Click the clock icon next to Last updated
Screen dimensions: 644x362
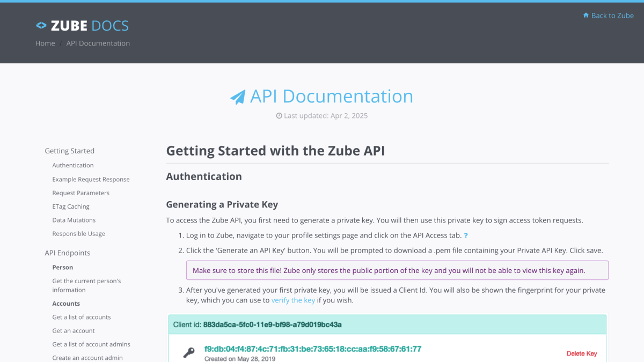[x=279, y=116]
